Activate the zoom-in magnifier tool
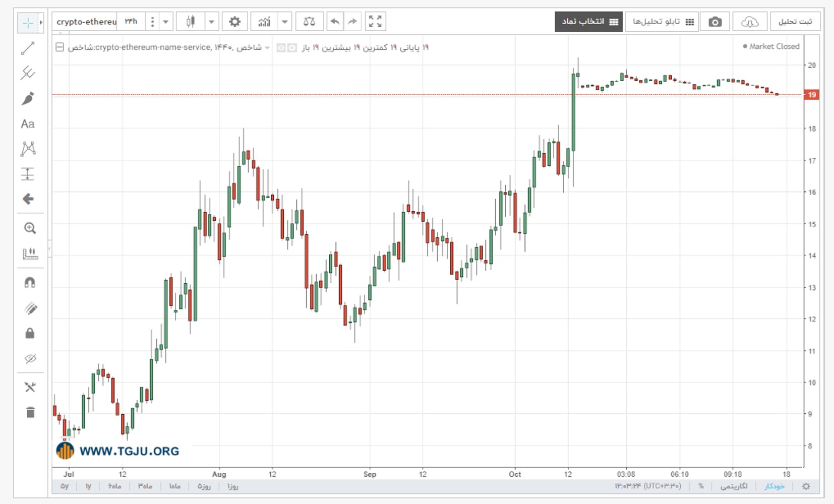The width and height of the screenshot is (834, 504). [30, 228]
